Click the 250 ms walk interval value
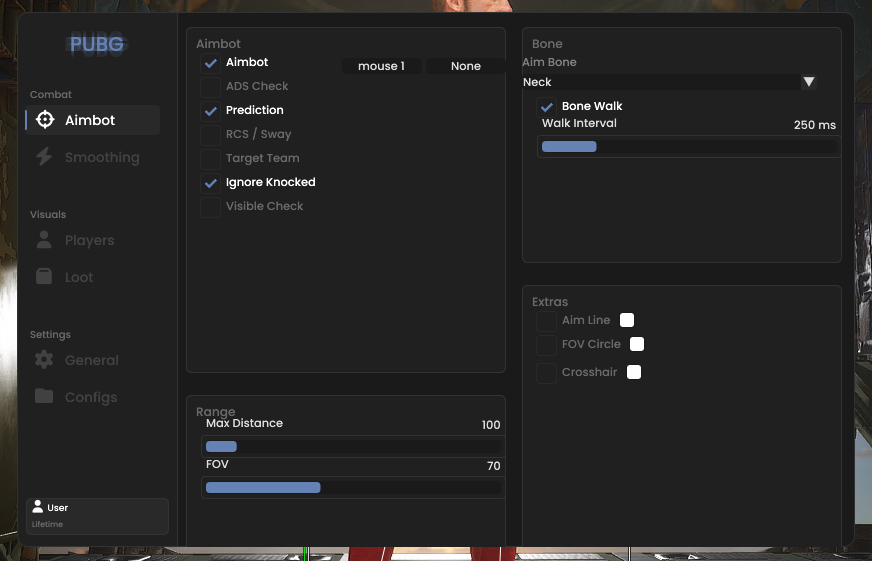The width and height of the screenshot is (872, 561). [815, 125]
